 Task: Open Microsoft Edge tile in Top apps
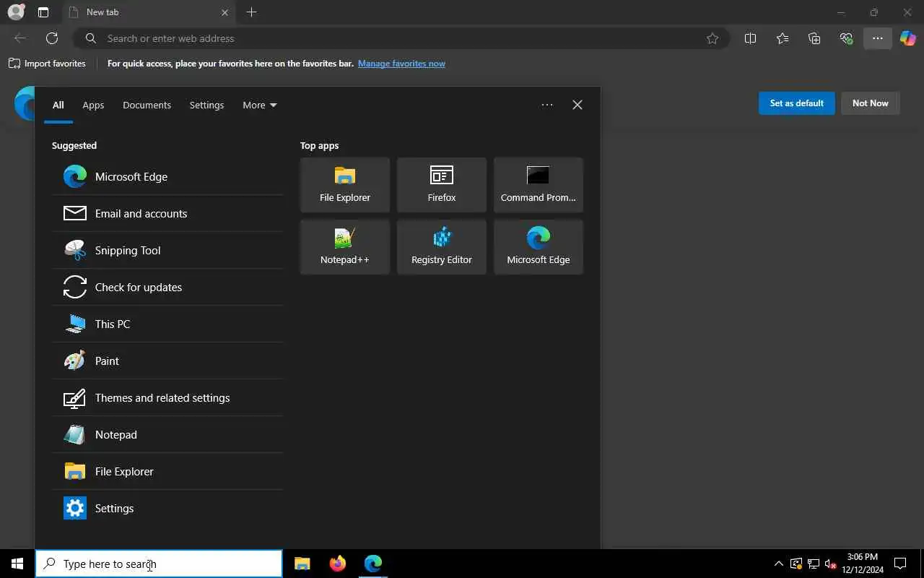539,247
